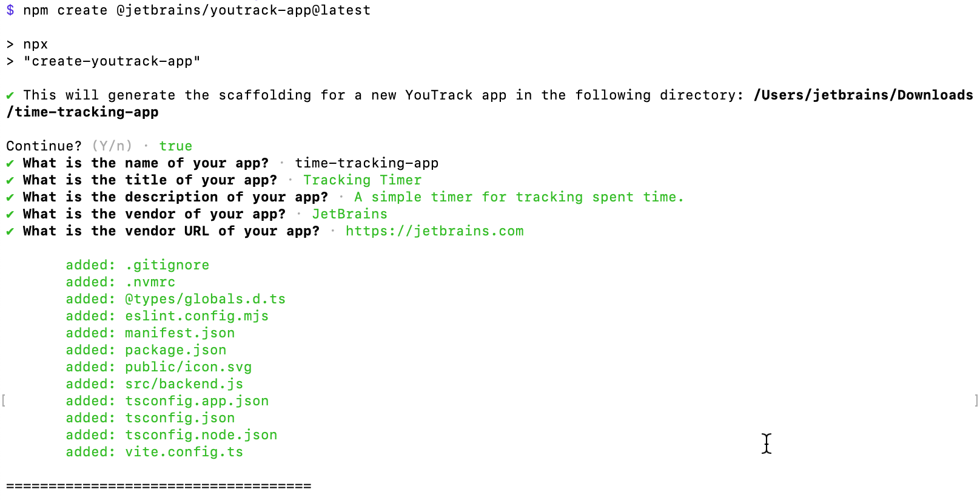Click the 'Tracking Timer' title answer
The height and width of the screenshot is (500, 980).
coord(362,180)
